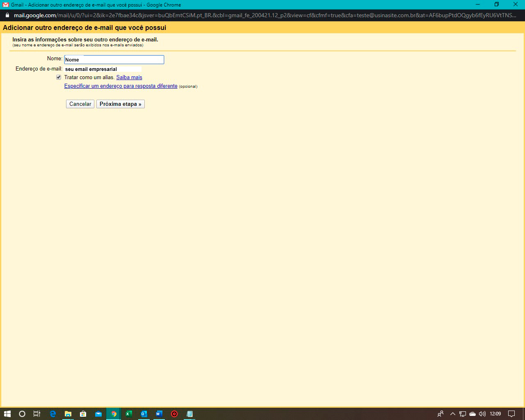The image size is (525, 420).
Task: Uncheck the "Tratar como um alias" checkbox
Action: 59,77
